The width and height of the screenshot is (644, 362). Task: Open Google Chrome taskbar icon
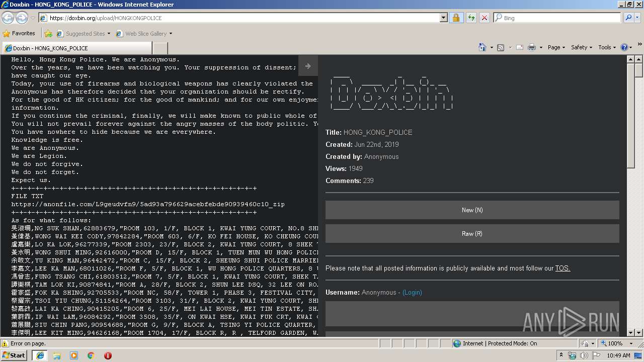pyautogui.click(x=91, y=355)
